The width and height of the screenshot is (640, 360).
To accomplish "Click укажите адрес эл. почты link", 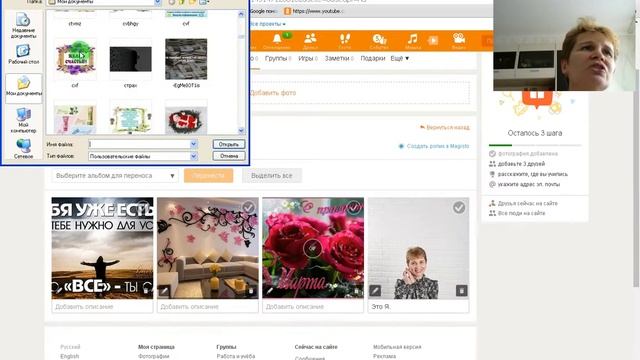I will coord(529,184).
